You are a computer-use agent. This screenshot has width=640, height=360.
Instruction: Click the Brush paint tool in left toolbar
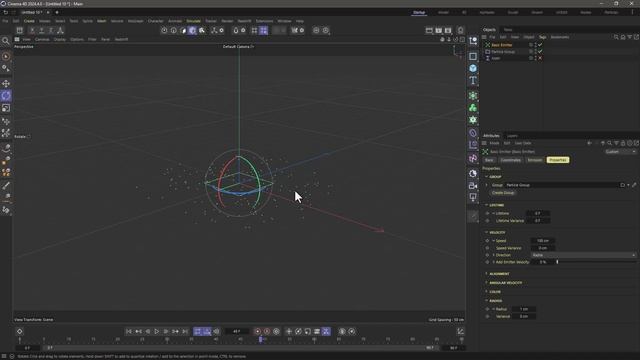point(6,186)
